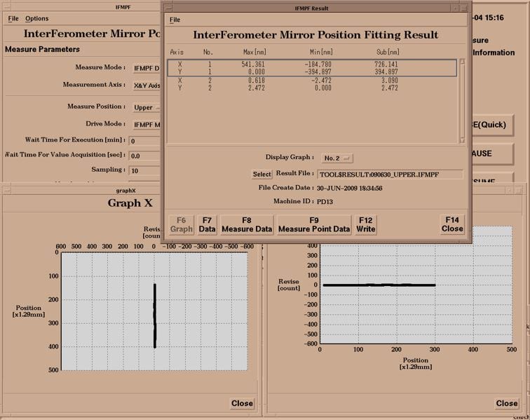This screenshot has height=420, width=530.
Task: Close the right graph window
Action: [x=507, y=403]
